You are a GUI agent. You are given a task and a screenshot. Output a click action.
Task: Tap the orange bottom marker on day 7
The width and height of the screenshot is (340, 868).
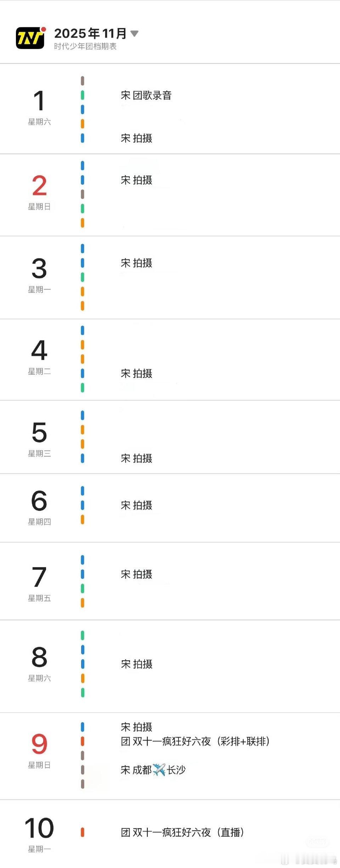[83, 603]
